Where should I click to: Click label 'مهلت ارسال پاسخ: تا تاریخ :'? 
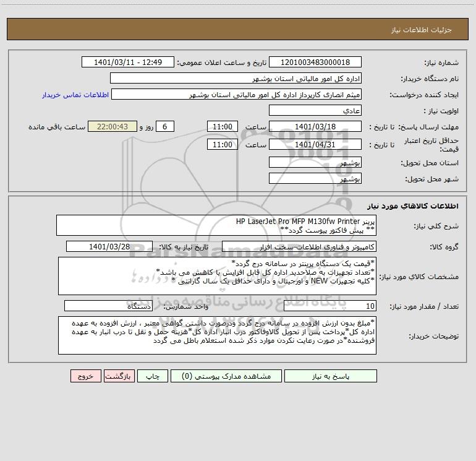click(414, 127)
